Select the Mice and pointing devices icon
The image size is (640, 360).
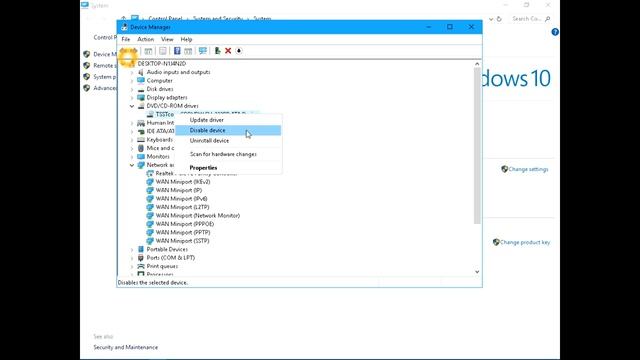141,148
